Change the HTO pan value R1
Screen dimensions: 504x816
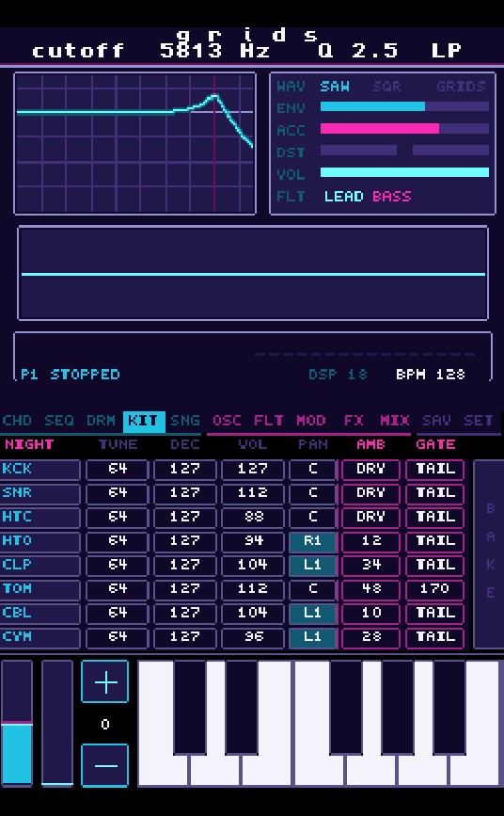pyautogui.click(x=312, y=541)
